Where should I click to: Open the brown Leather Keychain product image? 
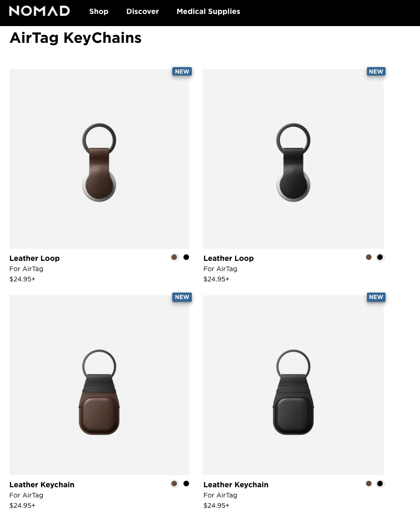(x=99, y=385)
